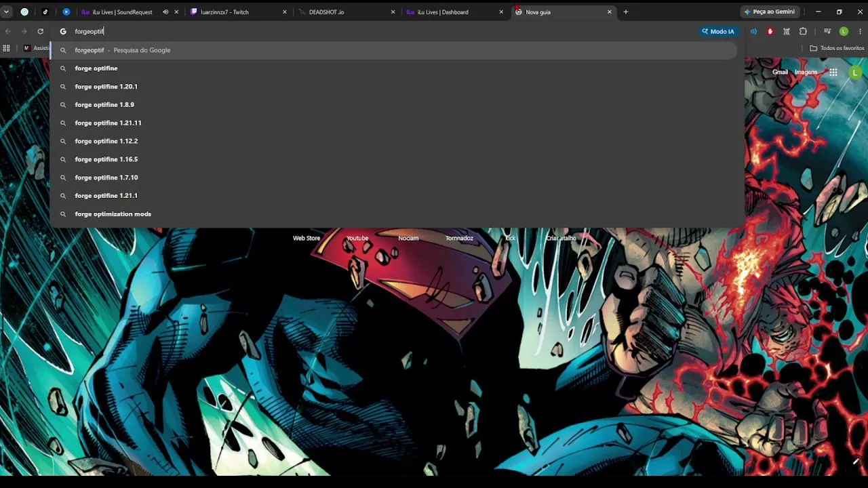868x488 pixels.
Task: Open a new tab with plus button
Action: coord(626,12)
